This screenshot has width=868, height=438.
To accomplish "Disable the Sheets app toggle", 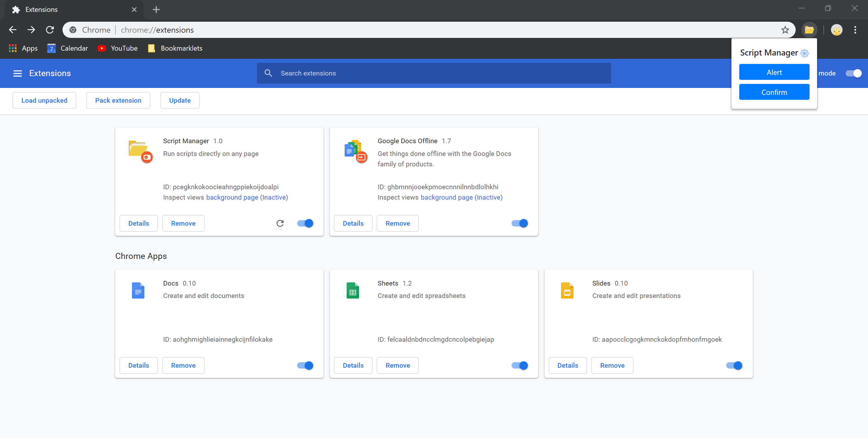I will tap(520, 366).
